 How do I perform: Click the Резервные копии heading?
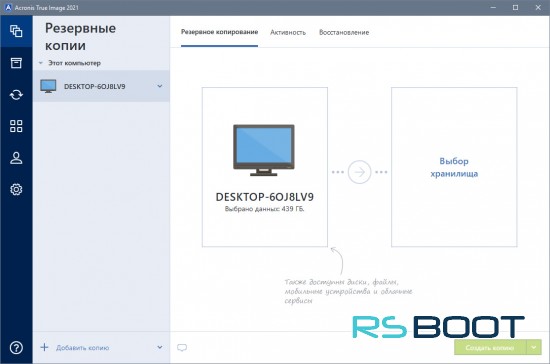coord(80,36)
